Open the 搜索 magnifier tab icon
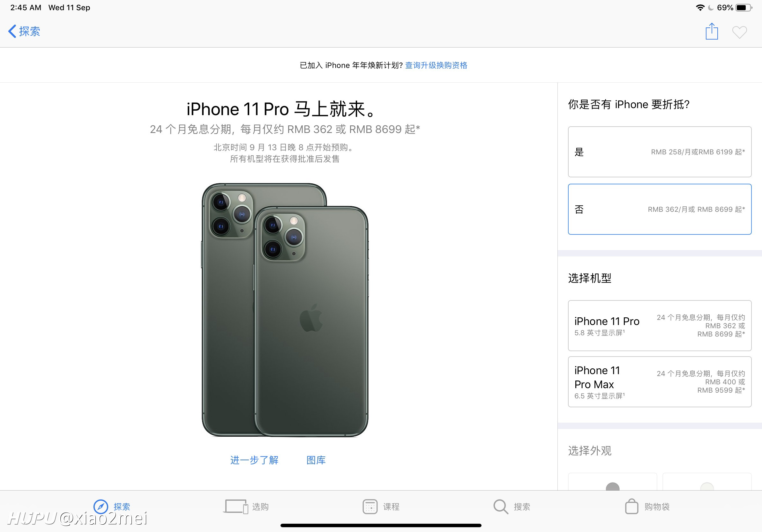 pyautogui.click(x=500, y=506)
